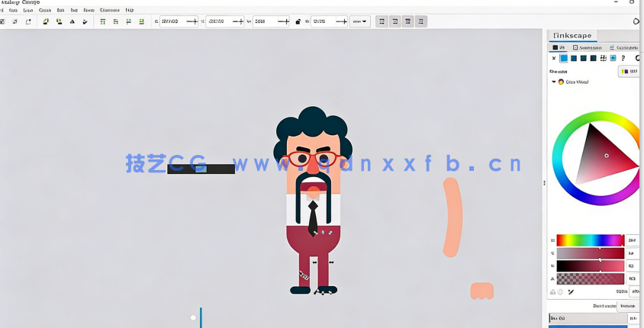Click the character's black necktie

[x=313, y=218]
